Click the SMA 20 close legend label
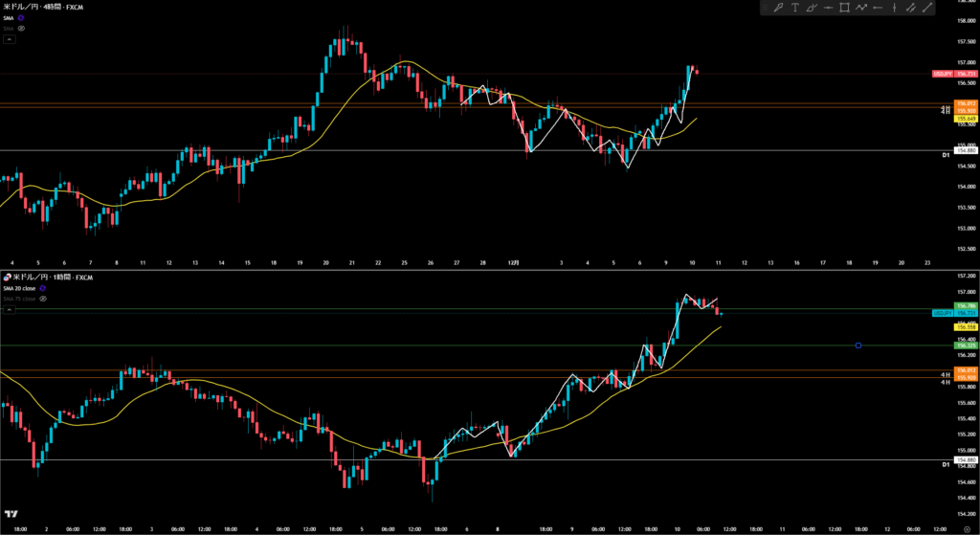Image resolution: width=980 pixels, height=535 pixels. [x=19, y=288]
